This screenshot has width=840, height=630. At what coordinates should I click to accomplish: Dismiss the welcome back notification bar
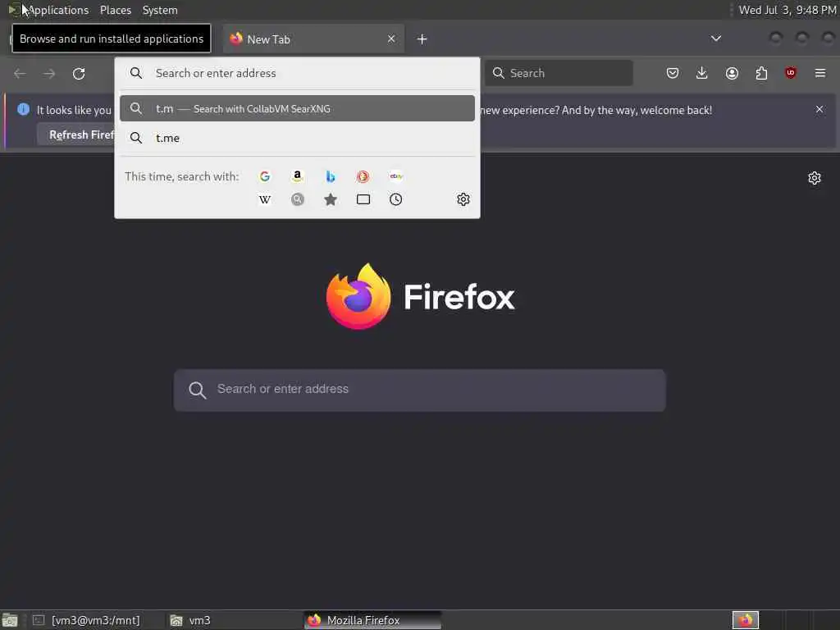coord(819,109)
